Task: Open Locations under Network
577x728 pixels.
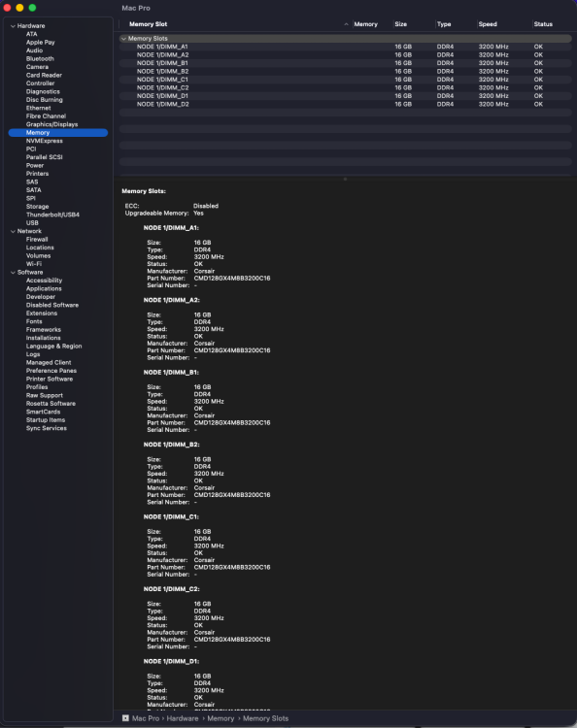Action: coord(40,248)
